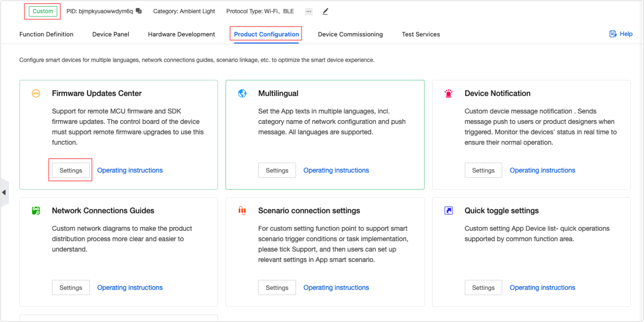View Operating instructions for Quick toggle settings
Screen dimensions: 644x322
(542, 287)
